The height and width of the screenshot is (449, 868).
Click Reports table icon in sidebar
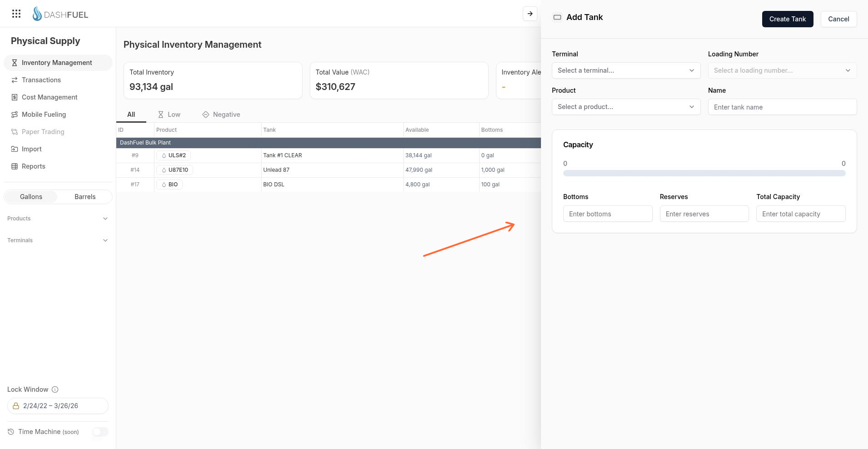(x=15, y=166)
